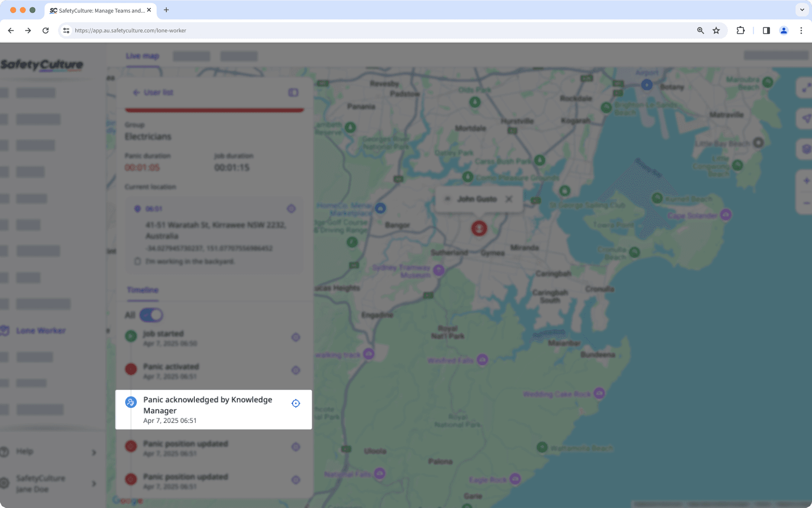Select the red panic marker on the map
The image size is (812, 508).
click(478, 228)
